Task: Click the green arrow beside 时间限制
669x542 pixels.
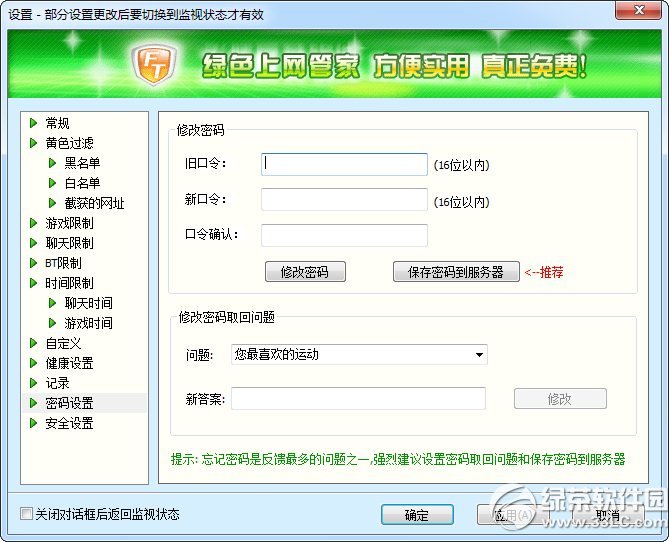Action: 33,283
